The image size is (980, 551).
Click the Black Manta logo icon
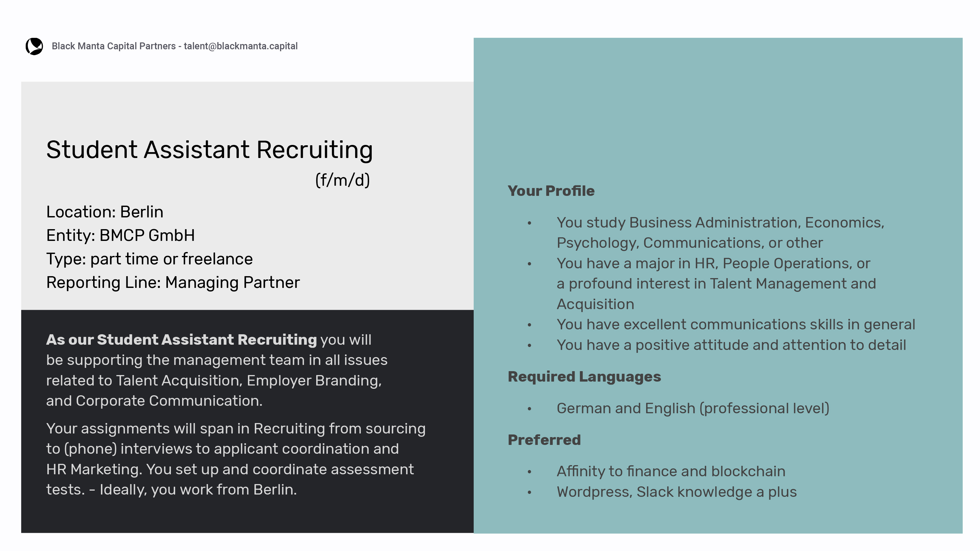pyautogui.click(x=34, y=46)
